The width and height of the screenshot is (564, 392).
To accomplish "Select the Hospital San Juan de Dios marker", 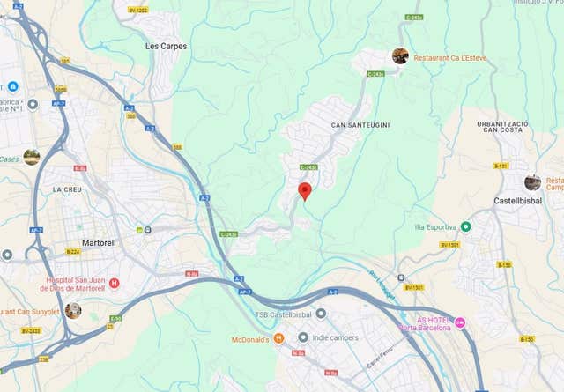I will pos(114,283).
